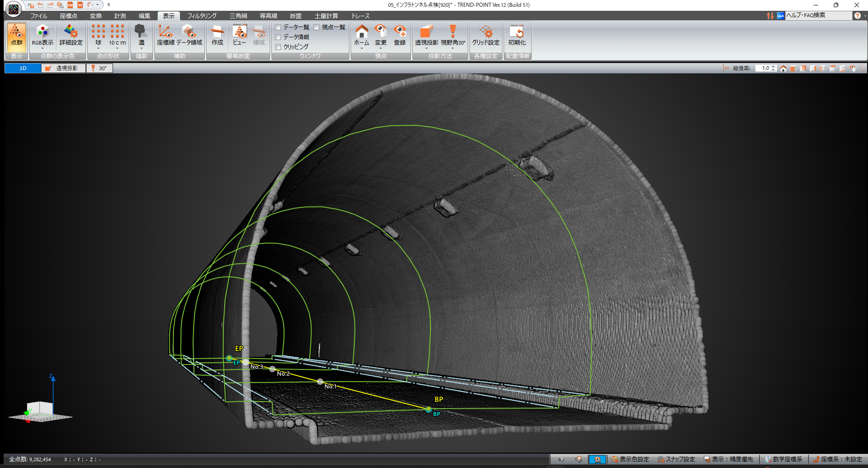The height and width of the screenshot is (468, 868).
Task: Expand the RGB表示 color dropdown
Action: [x=42, y=48]
